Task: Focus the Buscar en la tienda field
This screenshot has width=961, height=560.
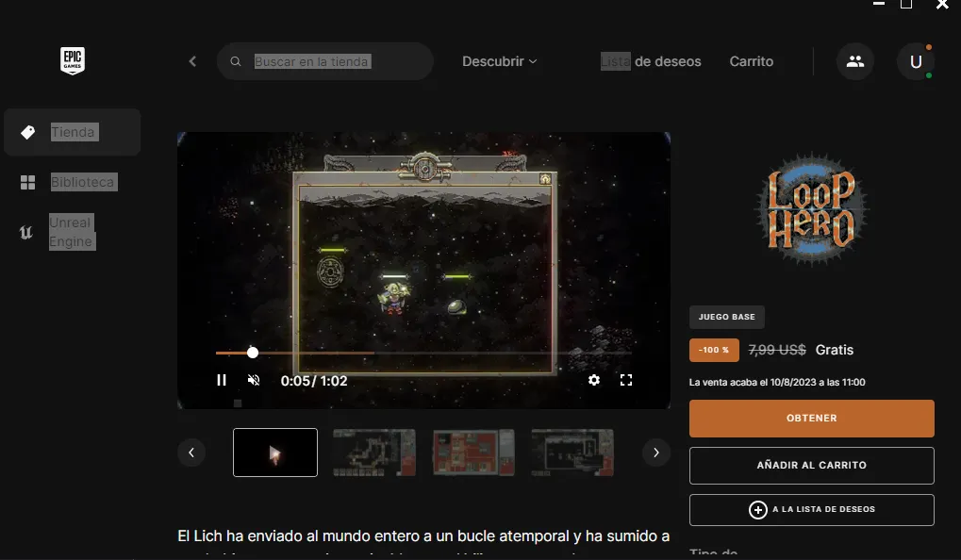Action: [324, 61]
